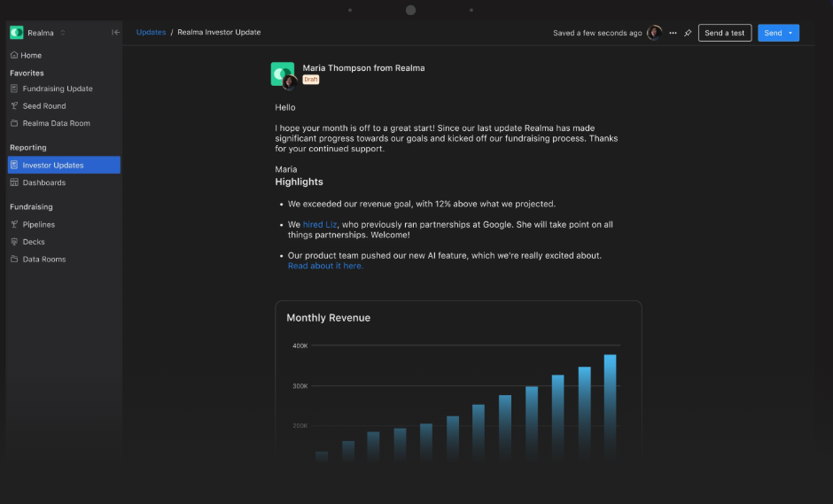Click the Hello greeting line
Image resolution: width=833 pixels, height=504 pixels.
(285, 107)
